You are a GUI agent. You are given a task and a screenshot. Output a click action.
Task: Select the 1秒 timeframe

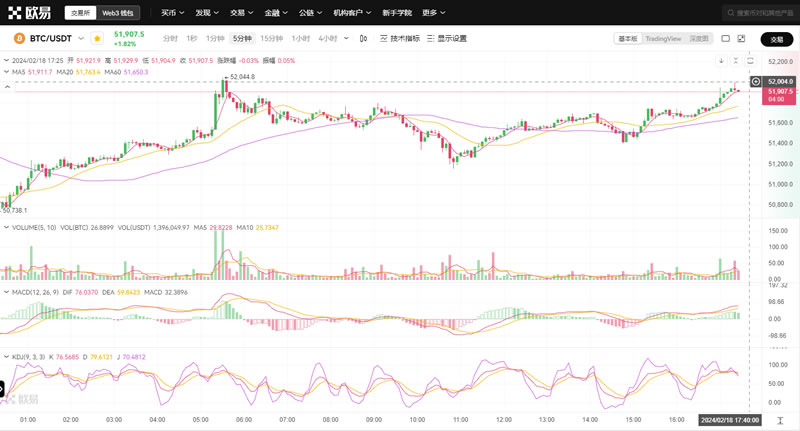[x=191, y=38]
